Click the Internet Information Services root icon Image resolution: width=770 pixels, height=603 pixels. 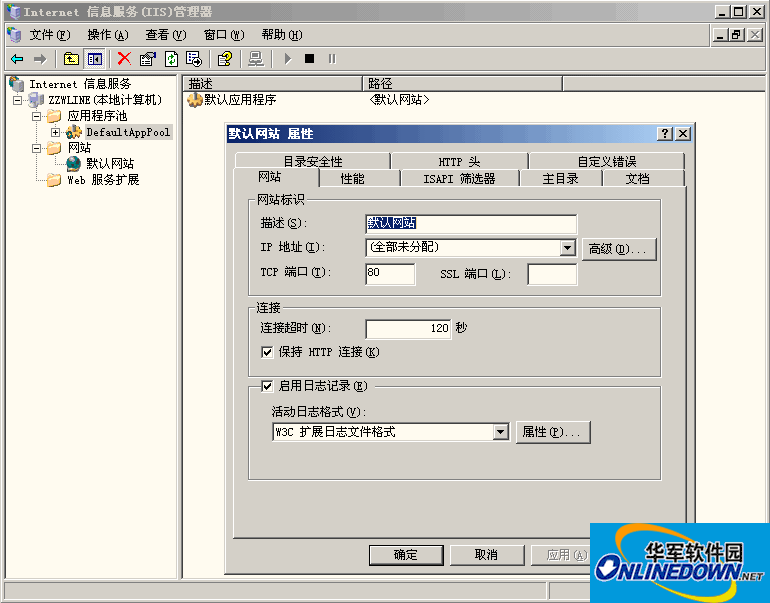pos(17,84)
